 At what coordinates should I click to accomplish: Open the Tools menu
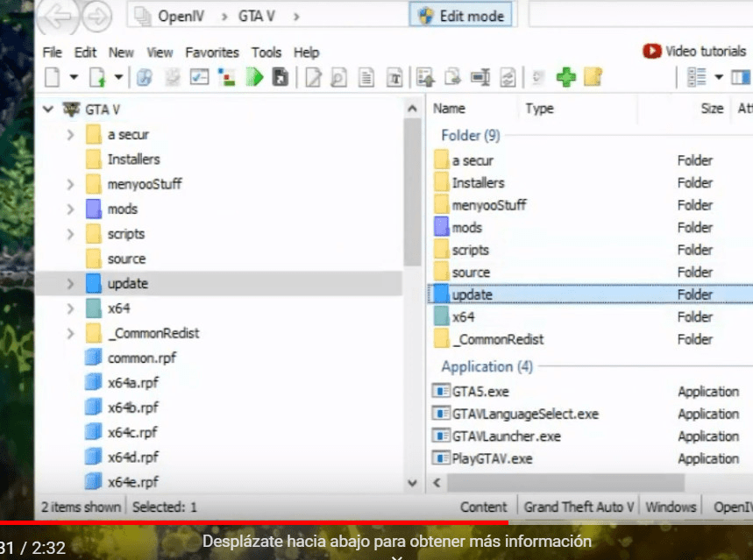coord(266,53)
